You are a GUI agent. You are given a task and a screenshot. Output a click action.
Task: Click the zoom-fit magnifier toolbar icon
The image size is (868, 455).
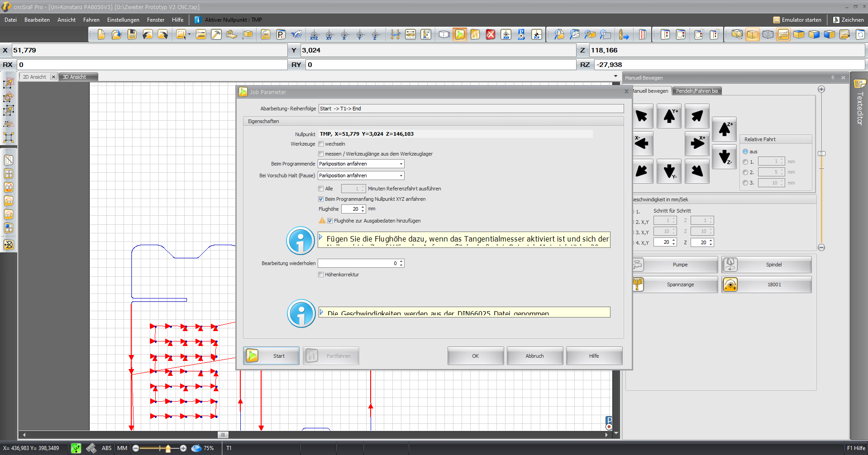[x=559, y=34]
